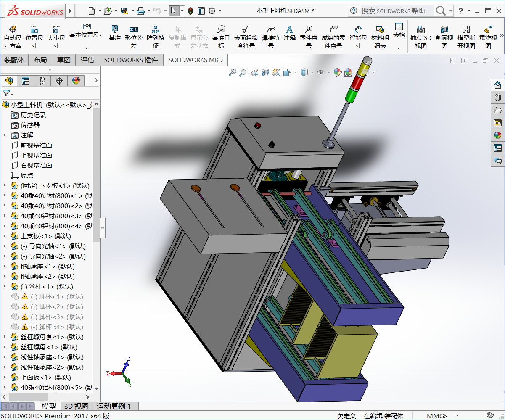Select the Stacked Balloon (成组的零件序号) tool
Viewport: 505px width, 420px height.
click(x=333, y=37)
